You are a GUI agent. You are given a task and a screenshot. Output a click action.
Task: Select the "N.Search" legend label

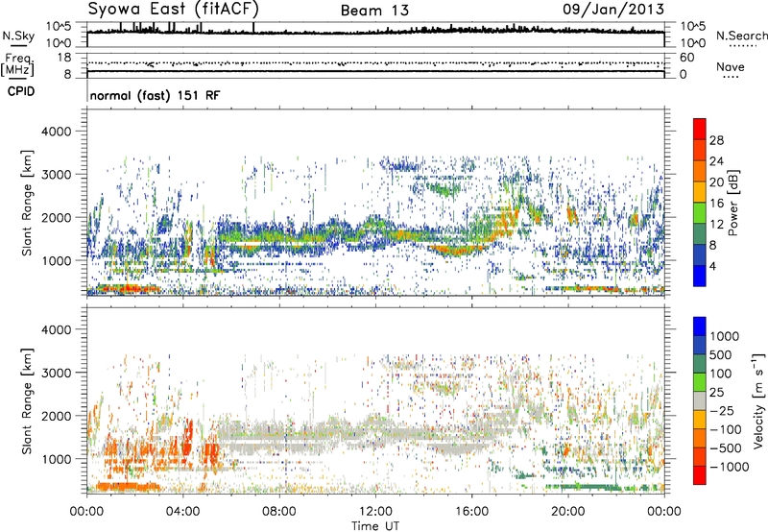click(742, 36)
